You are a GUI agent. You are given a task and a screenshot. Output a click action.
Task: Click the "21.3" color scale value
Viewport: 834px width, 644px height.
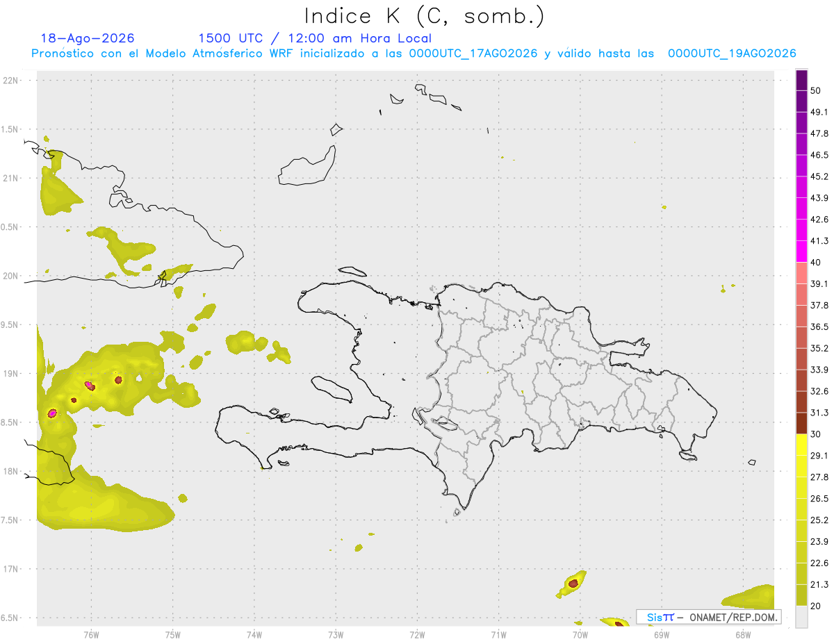[x=819, y=584]
